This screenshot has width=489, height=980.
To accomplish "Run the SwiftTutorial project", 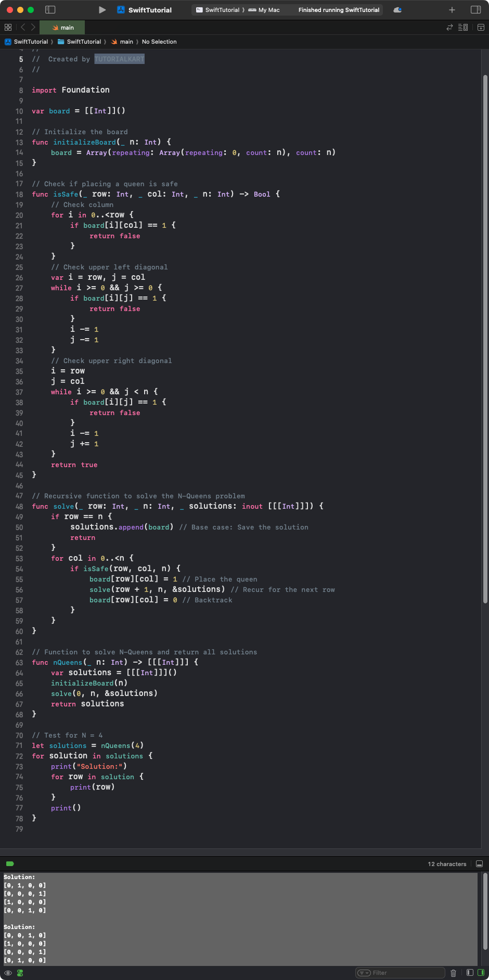I will [102, 10].
